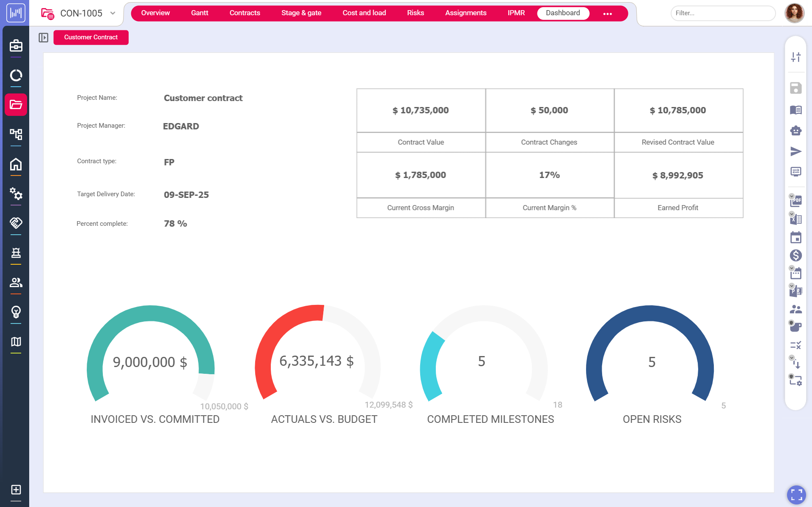Screen dimensions: 812x507
Task: Open the Cost and load view
Action: click(x=364, y=13)
